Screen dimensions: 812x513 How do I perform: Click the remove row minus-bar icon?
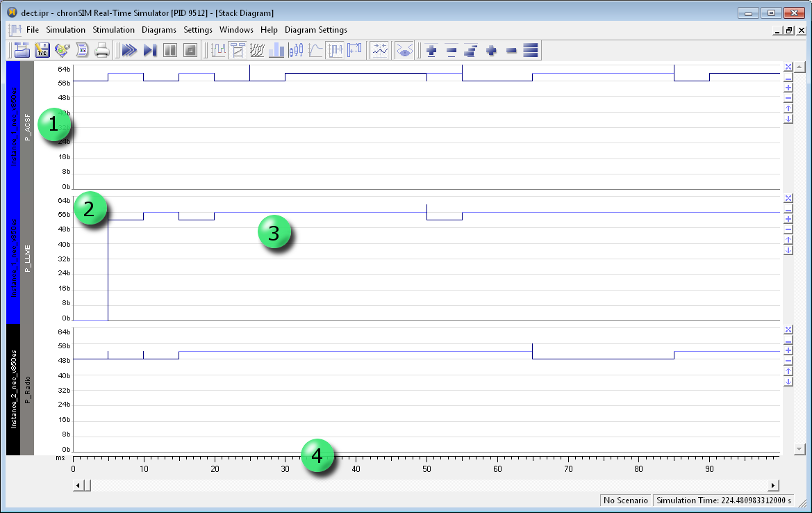coord(451,50)
